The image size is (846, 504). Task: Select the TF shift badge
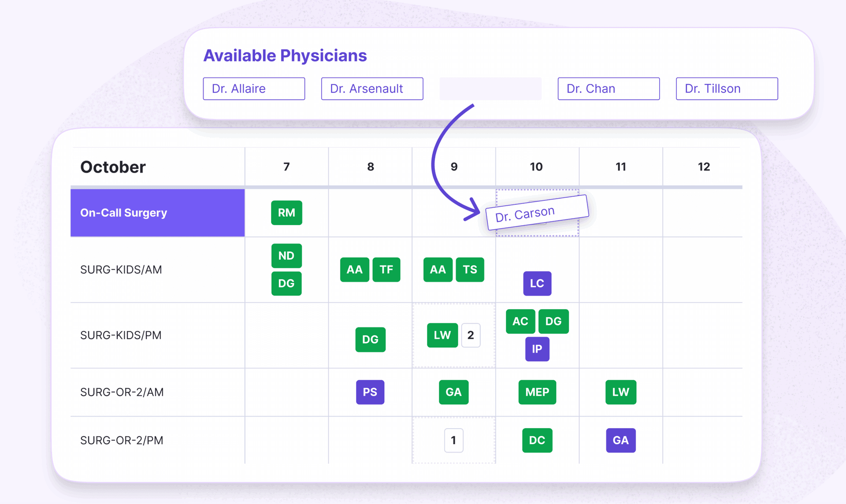(386, 269)
